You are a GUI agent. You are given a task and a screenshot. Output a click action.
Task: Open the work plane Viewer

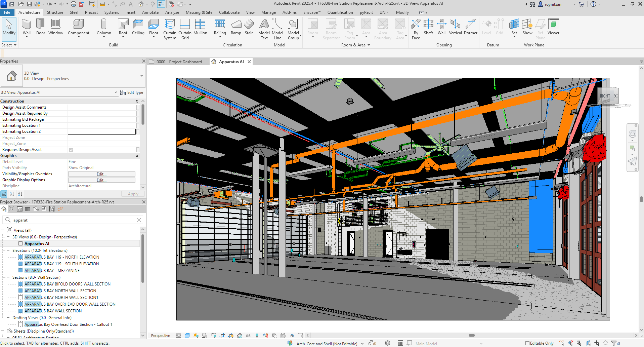coord(553,27)
